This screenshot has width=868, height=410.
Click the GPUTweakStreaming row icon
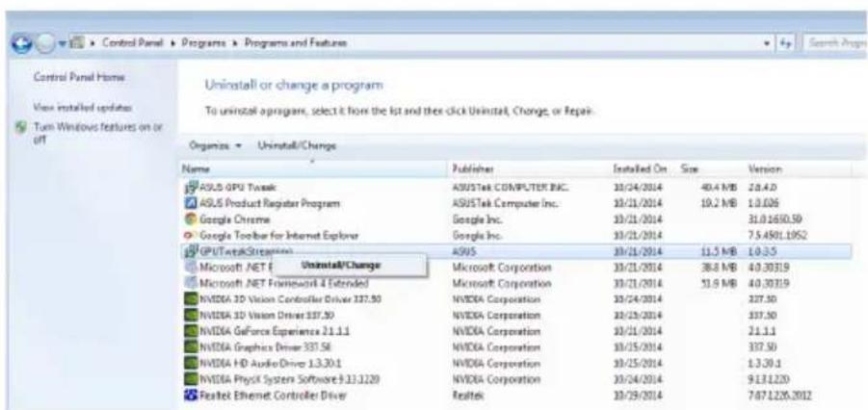click(x=190, y=252)
